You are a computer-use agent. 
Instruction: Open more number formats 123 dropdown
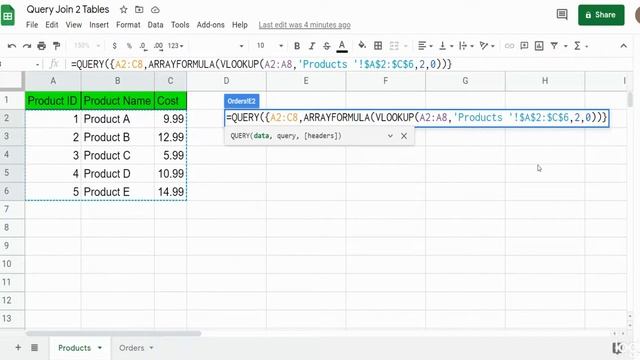176,46
